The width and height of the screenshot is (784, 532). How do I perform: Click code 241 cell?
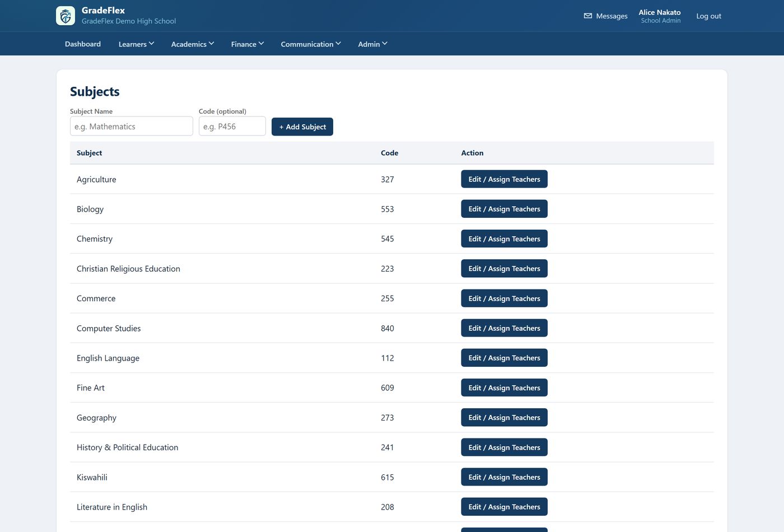pos(388,447)
